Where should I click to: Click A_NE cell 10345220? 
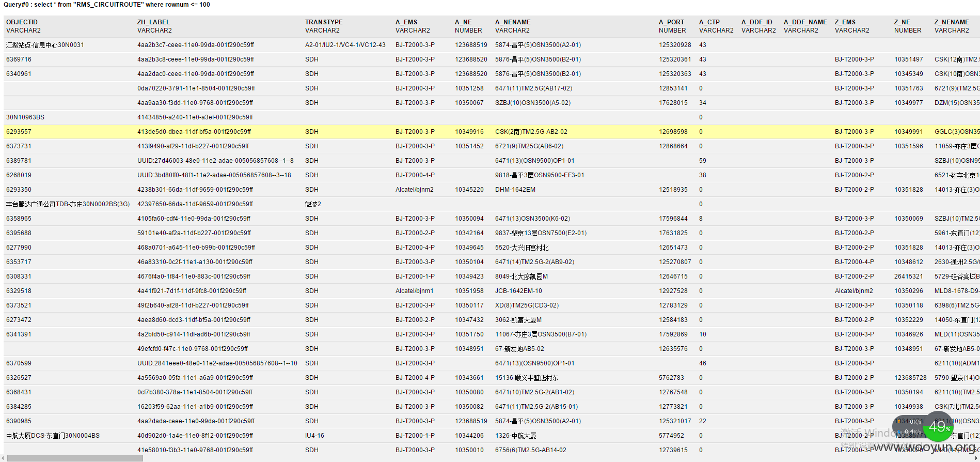(469, 190)
